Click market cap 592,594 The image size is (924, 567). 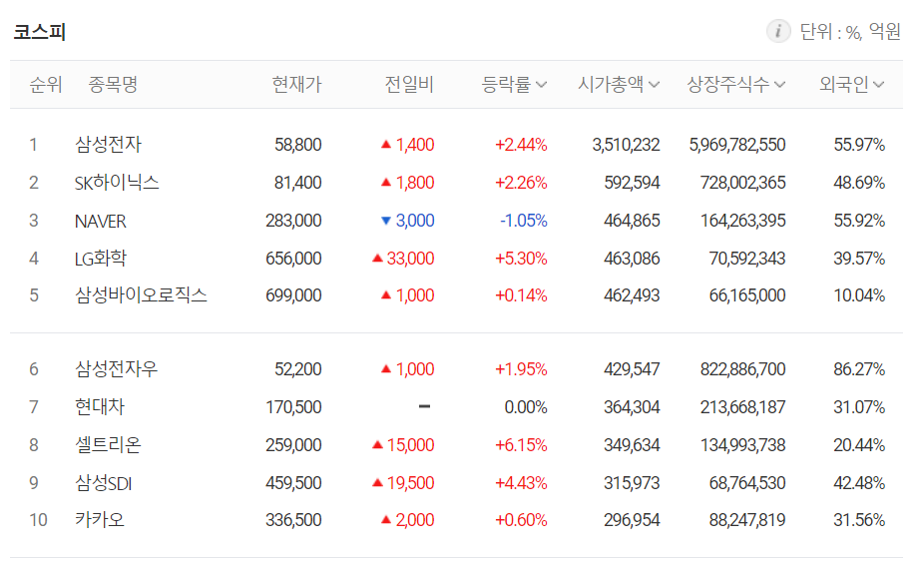click(632, 183)
